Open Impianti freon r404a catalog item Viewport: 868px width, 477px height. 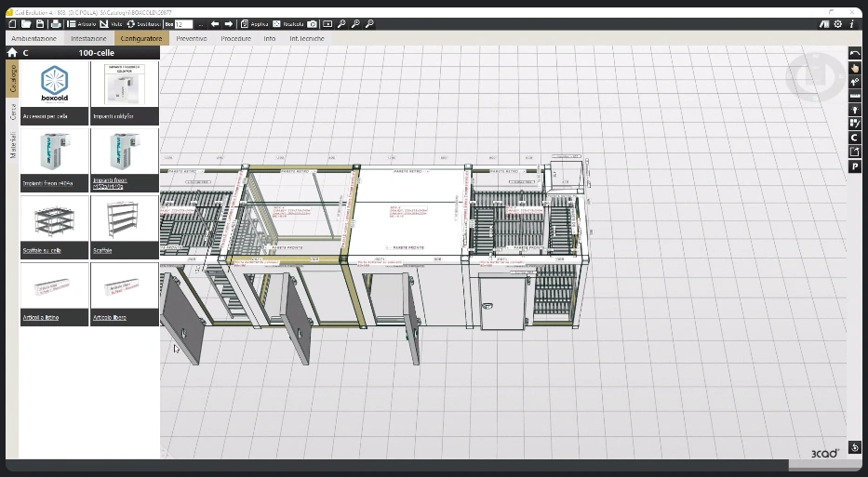coord(54,161)
